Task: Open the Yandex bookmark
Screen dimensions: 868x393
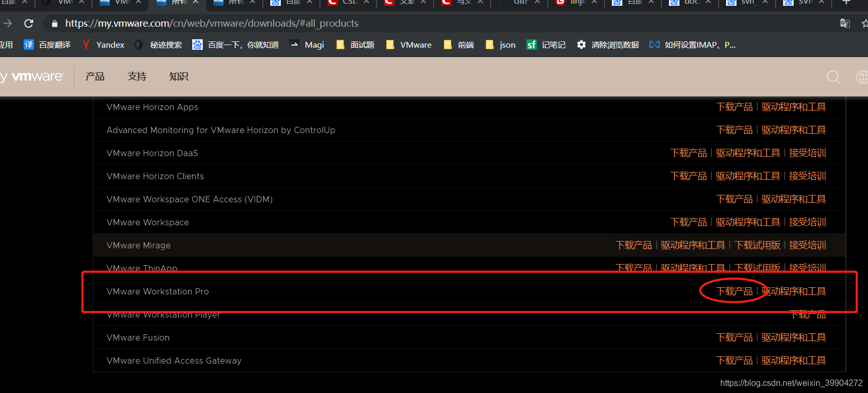Action: click(103, 45)
